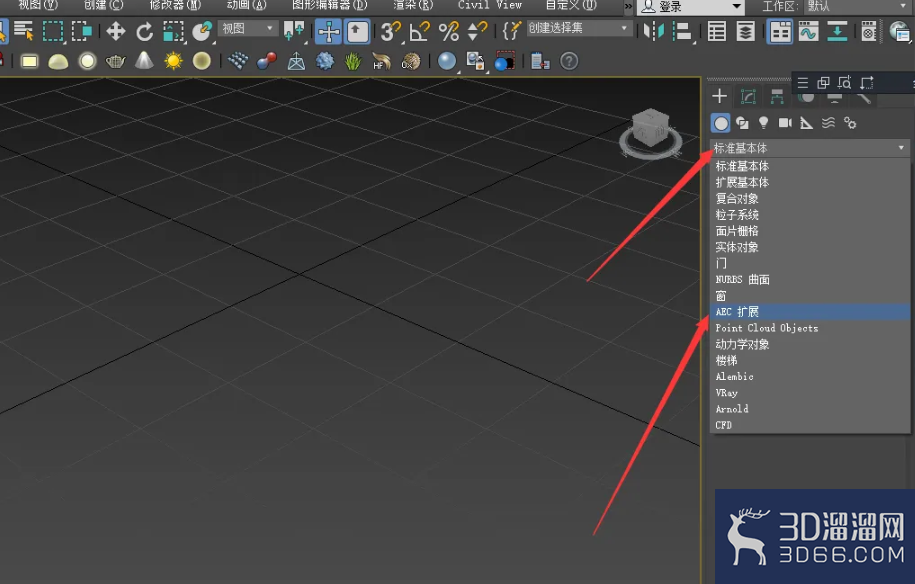
Task: Click Use Pivot Point Center icon
Action: 294,31
